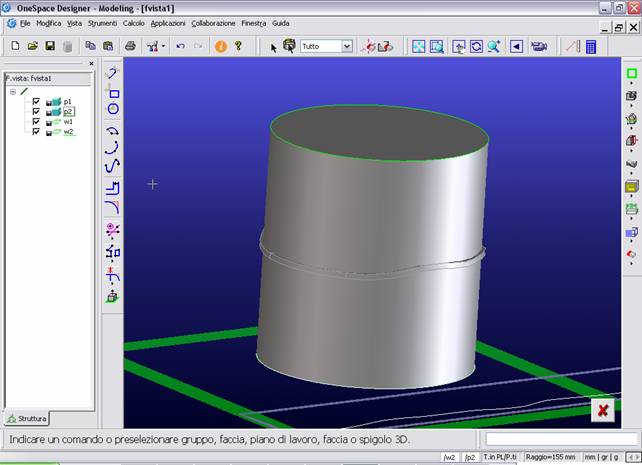The height and width of the screenshot is (465, 642).
Task: Print the view with printer icon
Action: click(130, 46)
